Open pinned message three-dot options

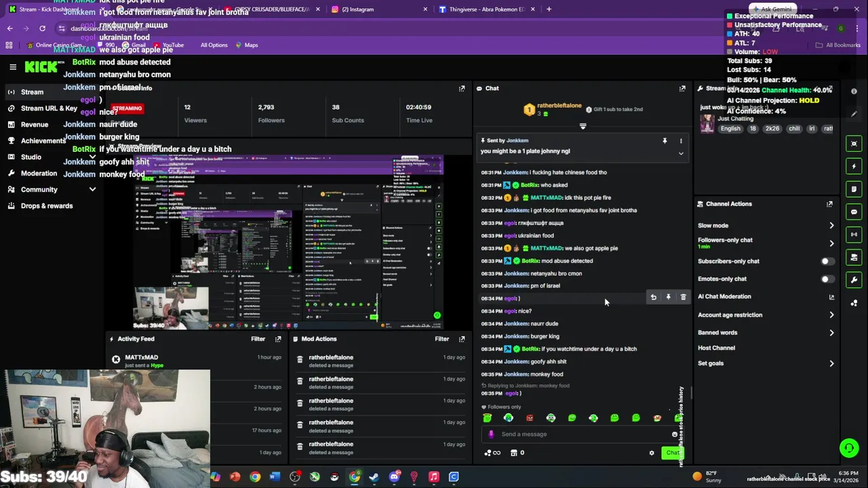(681, 141)
